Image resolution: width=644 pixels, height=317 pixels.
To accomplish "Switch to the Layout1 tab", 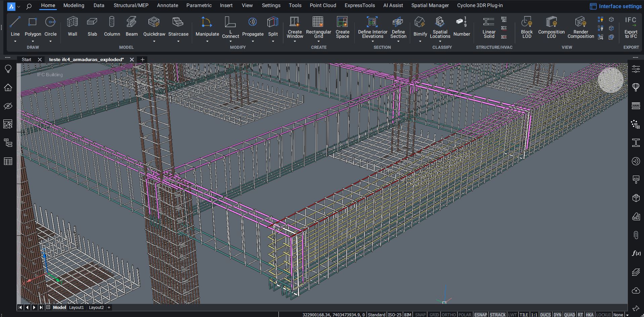I will [76, 307].
